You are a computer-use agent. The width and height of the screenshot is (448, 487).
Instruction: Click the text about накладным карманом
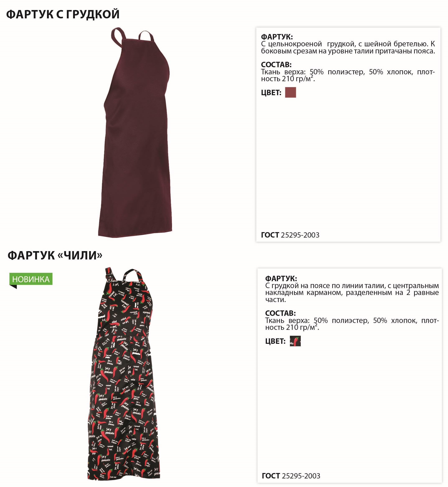pos(352,292)
